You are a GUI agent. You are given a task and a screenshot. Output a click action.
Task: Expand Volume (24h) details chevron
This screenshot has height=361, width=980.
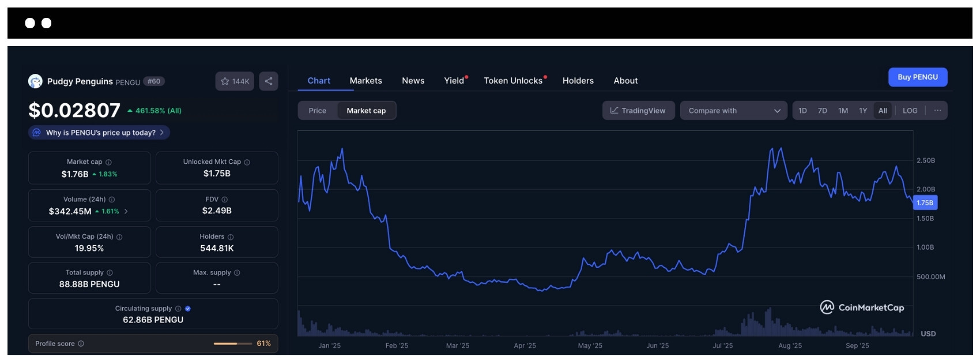point(126,212)
